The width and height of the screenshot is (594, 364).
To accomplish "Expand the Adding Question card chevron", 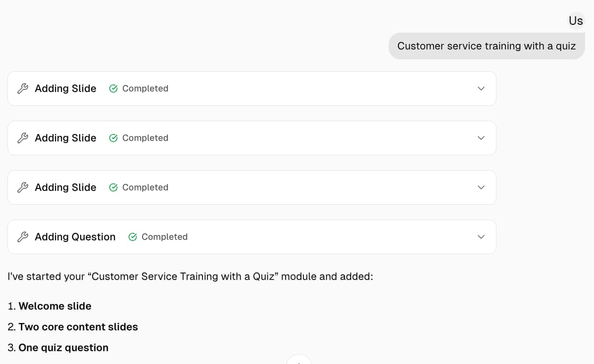I will (x=481, y=237).
